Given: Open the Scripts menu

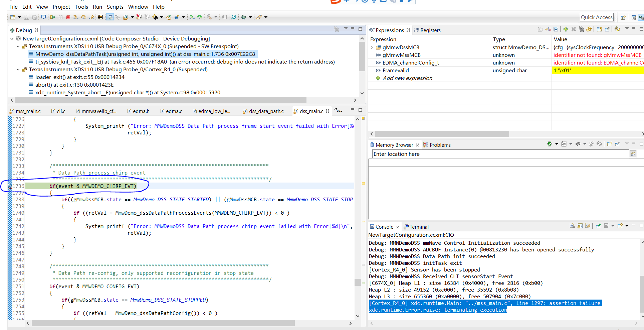Looking at the screenshot, I should pyautogui.click(x=115, y=7).
